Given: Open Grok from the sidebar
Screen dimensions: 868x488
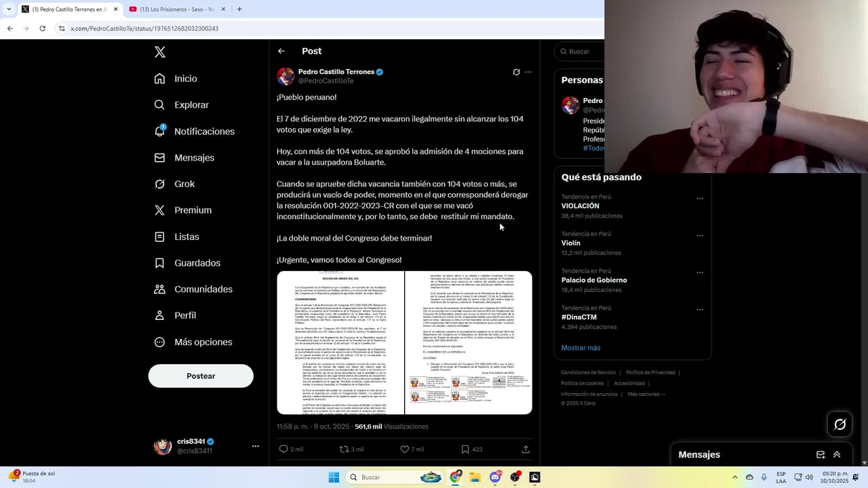Looking at the screenshot, I should 174,184.
